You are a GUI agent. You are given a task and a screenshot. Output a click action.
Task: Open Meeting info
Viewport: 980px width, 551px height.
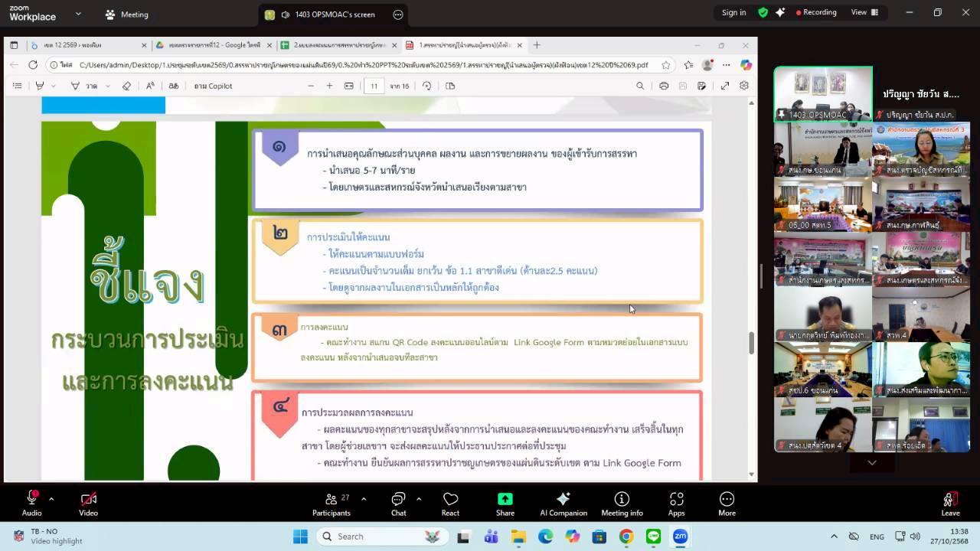622,504
